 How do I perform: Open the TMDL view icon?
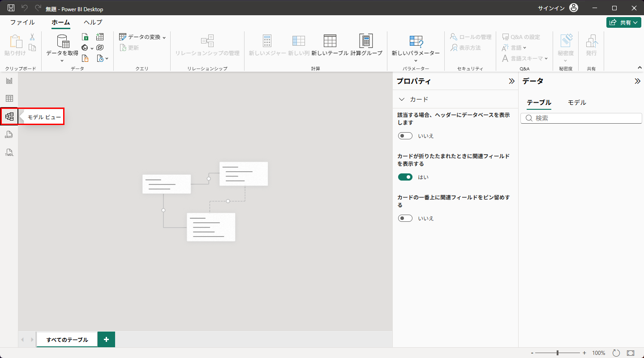click(x=9, y=152)
